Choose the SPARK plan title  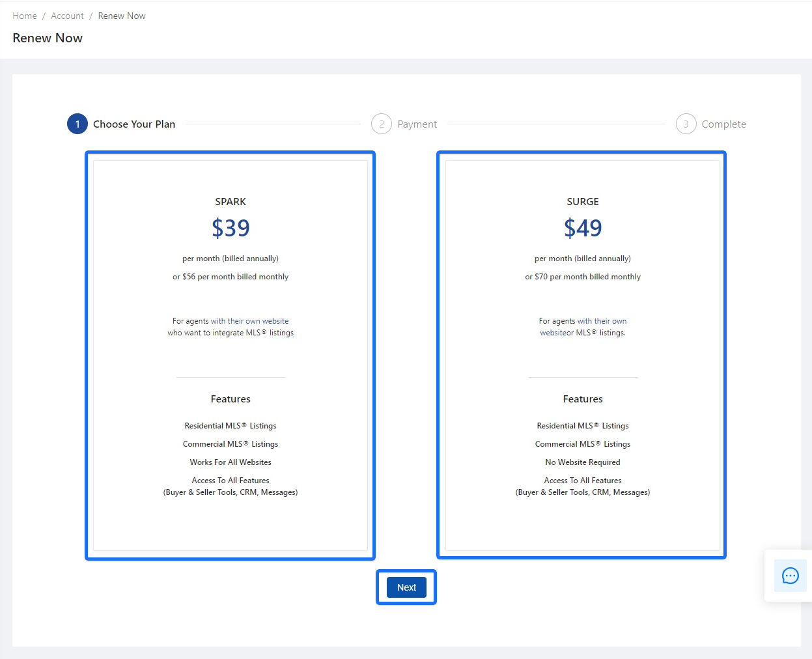coord(231,202)
